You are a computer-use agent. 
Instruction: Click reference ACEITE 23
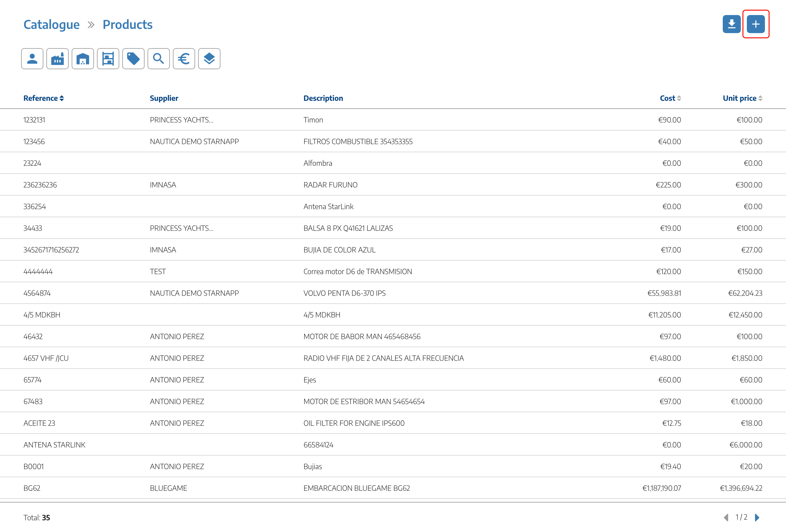click(x=39, y=423)
